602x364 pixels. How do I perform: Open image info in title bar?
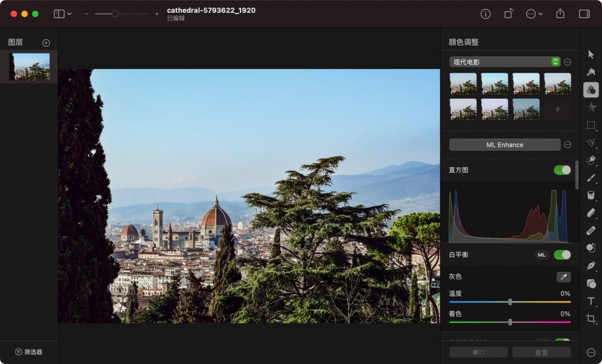coord(486,14)
